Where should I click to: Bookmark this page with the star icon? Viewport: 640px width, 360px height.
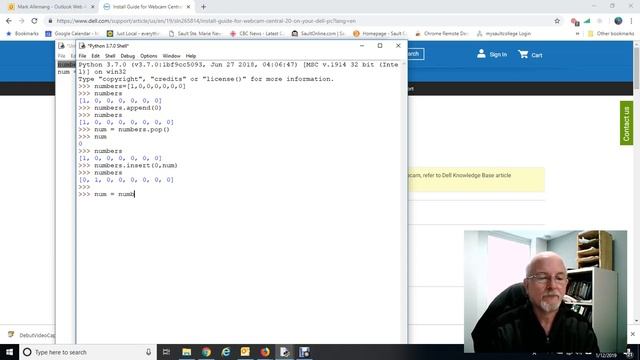(x=557, y=21)
